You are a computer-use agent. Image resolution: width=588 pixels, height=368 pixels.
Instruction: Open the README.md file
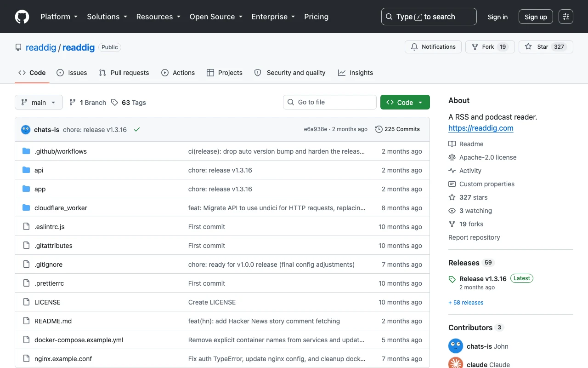(53, 321)
